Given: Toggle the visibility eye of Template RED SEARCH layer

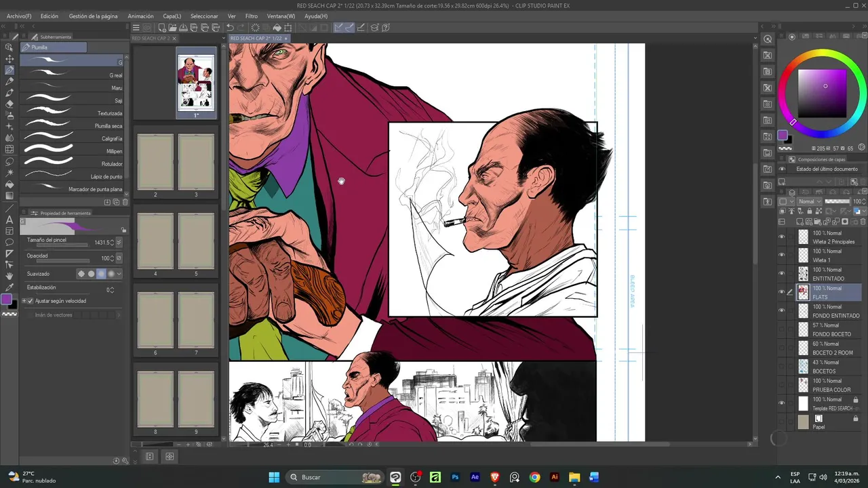Looking at the screenshot, I should [x=781, y=403].
